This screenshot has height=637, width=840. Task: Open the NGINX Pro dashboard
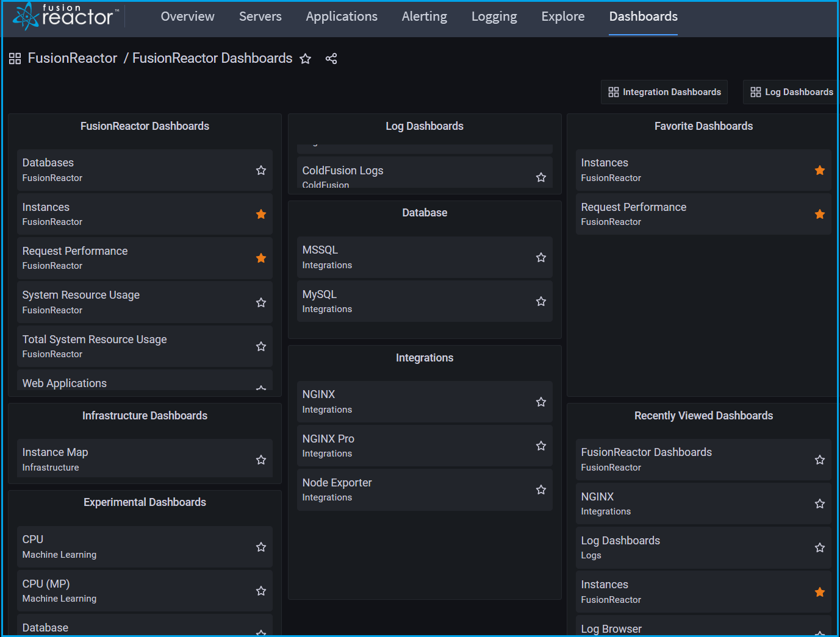[x=425, y=446]
